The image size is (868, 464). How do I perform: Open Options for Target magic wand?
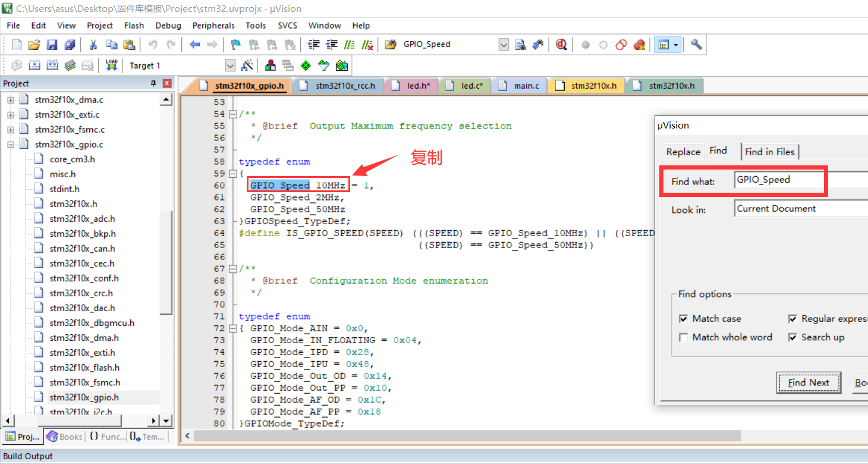pos(247,65)
